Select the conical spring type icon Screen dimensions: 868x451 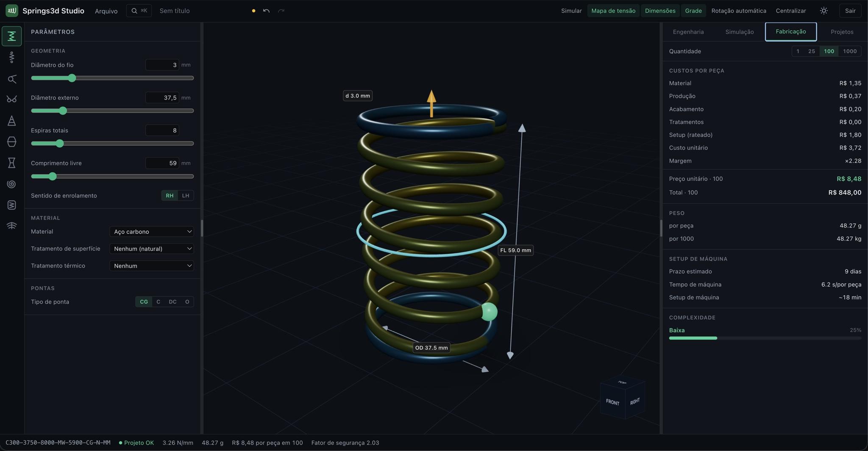click(x=12, y=121)
